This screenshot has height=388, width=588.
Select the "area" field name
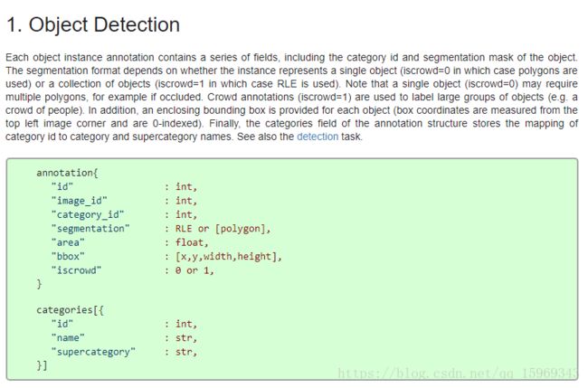[68, 242]
